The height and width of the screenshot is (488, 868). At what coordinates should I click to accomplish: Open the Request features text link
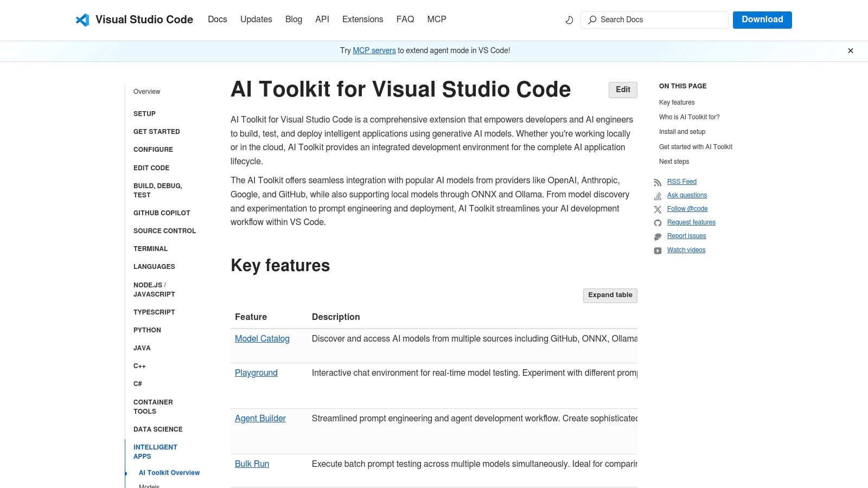(691, 222)
